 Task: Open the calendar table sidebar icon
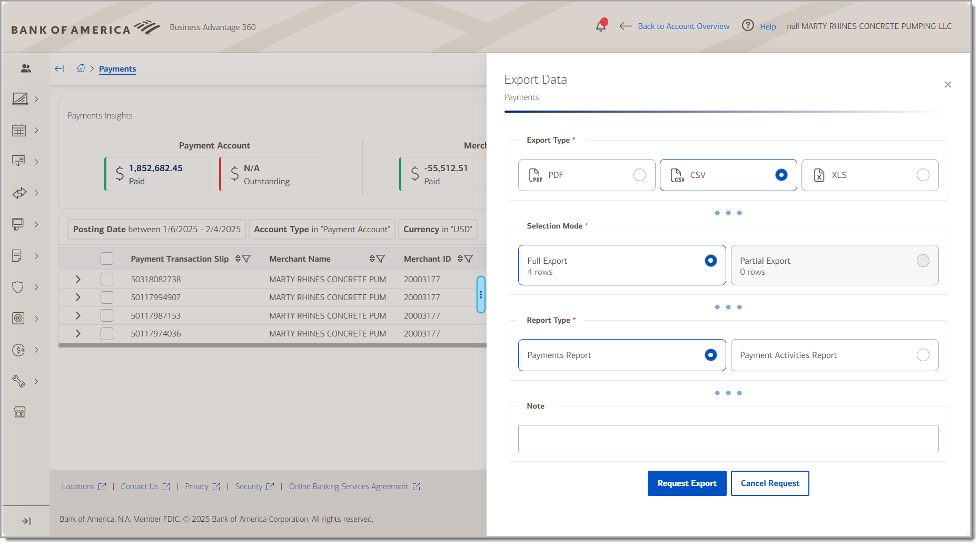tap(19, 131)
